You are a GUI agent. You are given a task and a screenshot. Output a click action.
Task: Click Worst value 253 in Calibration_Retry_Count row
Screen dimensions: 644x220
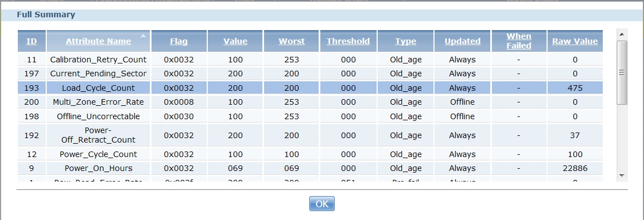(x=291, y=60)
